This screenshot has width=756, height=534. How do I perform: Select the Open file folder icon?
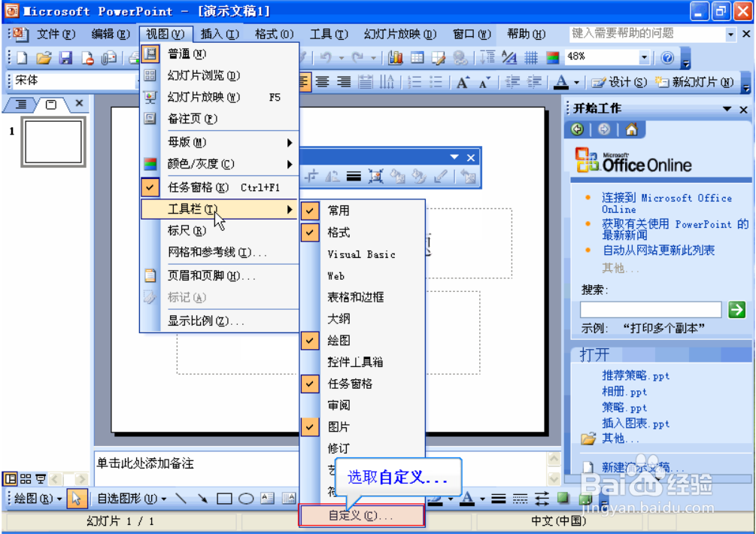click(x=44, y=57)
